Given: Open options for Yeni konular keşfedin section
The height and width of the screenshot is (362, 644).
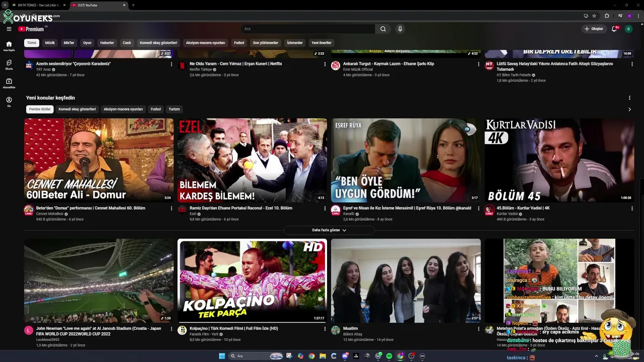Looking at the screenshot, I should pyautogui.click(x=629, y=98).
